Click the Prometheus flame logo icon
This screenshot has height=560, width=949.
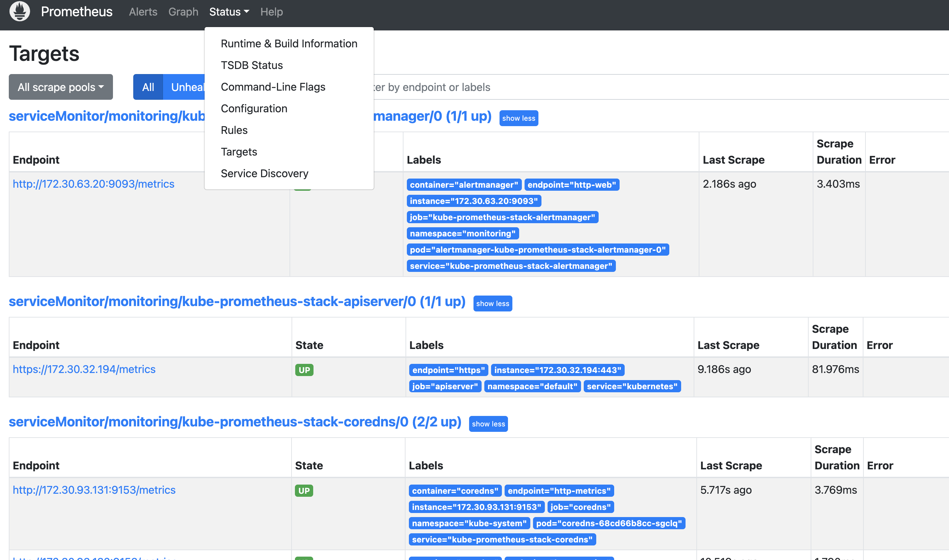(20, 11)
